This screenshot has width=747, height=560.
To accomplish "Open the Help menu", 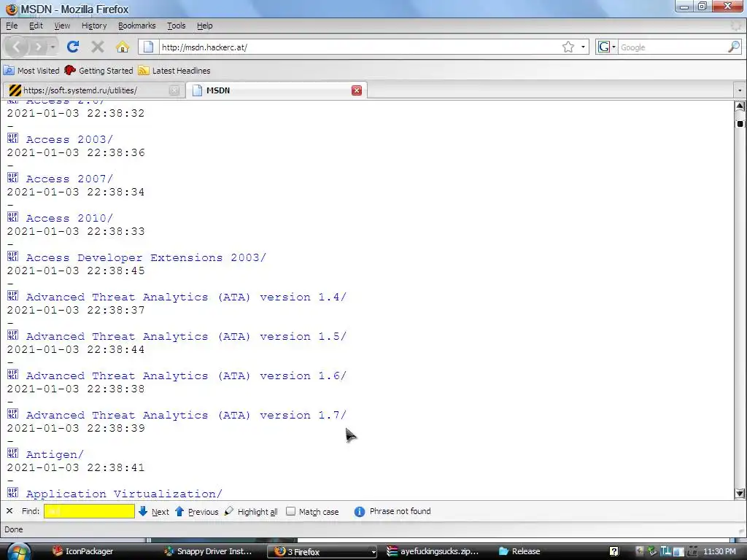I will (205, 26).
